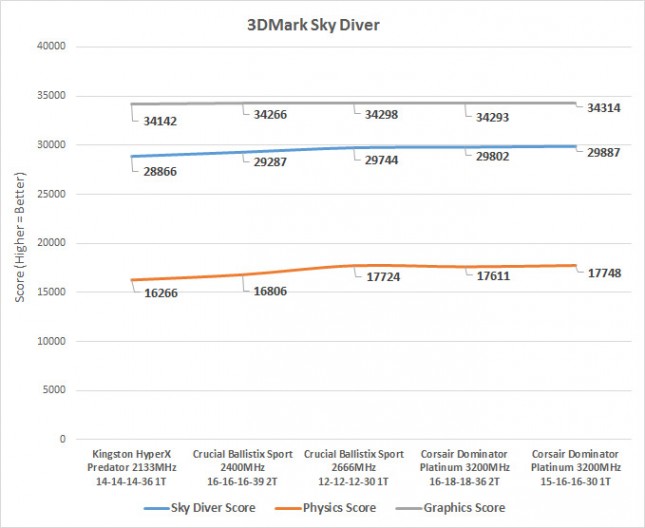Click the 25000 y-axis value
Viewport: 645px width, 528px height.
(x=51, y=194)
